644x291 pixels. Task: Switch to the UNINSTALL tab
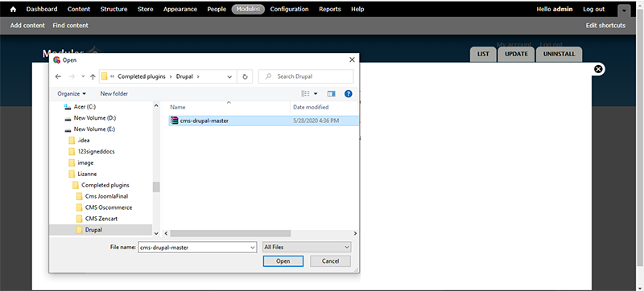tap(559, 54)
